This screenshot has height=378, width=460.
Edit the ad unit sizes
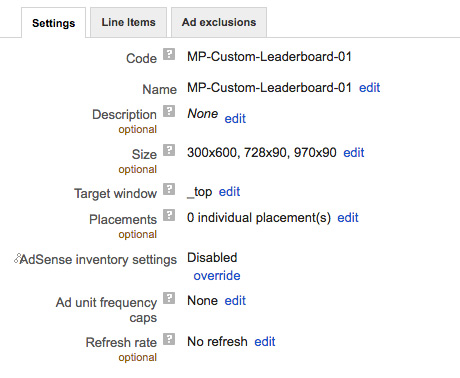click(x=354, y=153)
